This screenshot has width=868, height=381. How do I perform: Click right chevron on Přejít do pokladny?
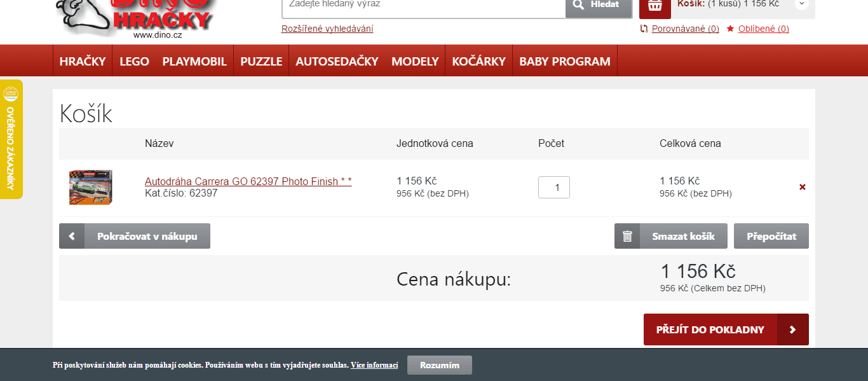click(792, 329)
